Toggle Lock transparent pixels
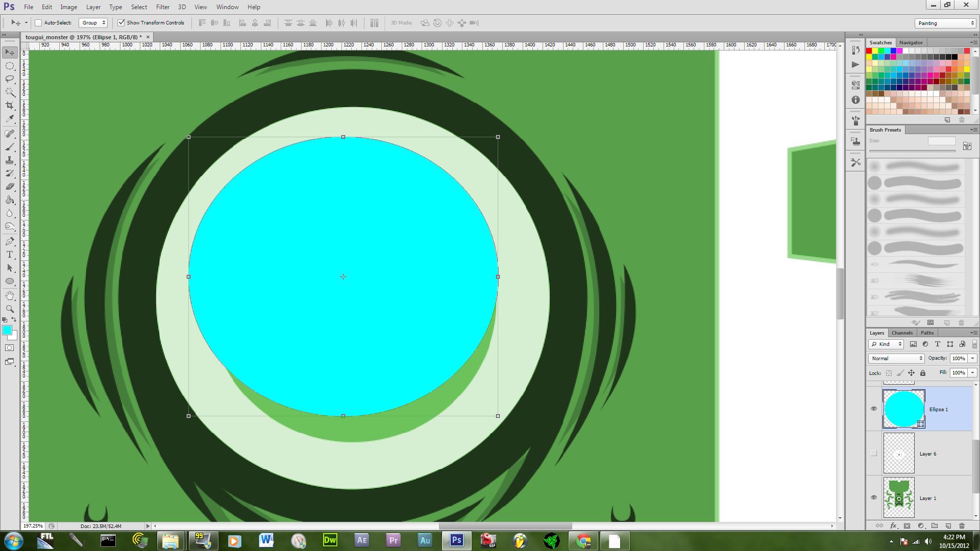Image resolution: width=980 pixels, height=551 pixels. 889,373
